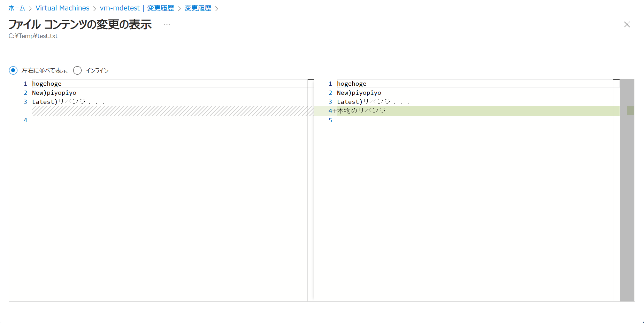Screen dimensions: 644x323
Task: Select the 左右に並べて表示 radio button
Action: (13, 70)
